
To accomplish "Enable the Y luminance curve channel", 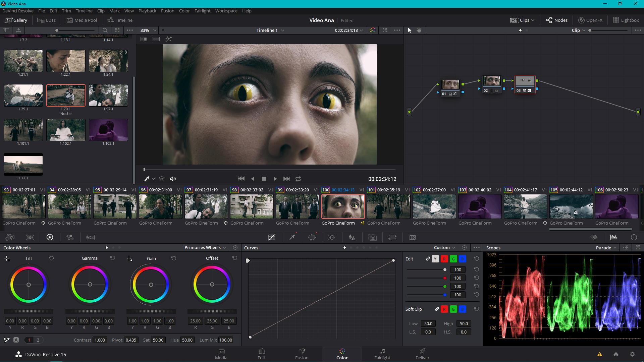I will pyautogui.click(x=435, y=259).
